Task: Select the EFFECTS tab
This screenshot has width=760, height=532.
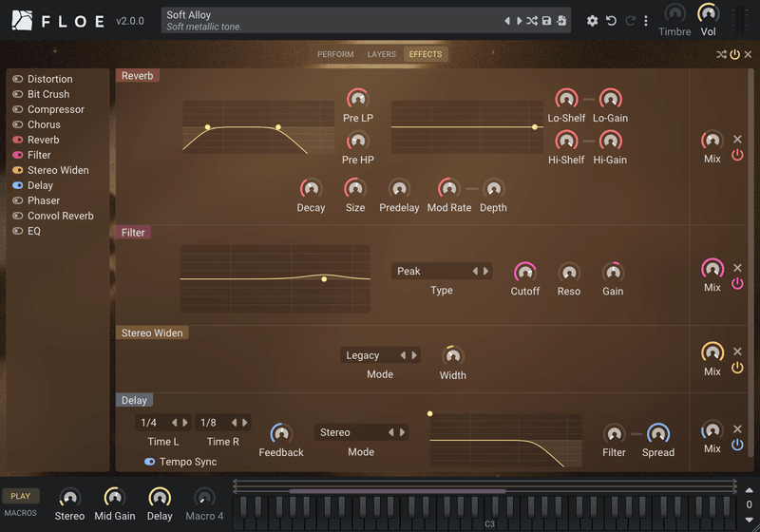Action: point(426,54)
